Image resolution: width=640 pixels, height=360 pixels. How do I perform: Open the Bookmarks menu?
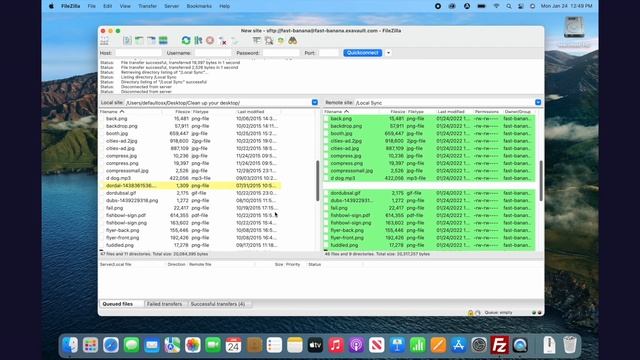click(x=199, y=6)
